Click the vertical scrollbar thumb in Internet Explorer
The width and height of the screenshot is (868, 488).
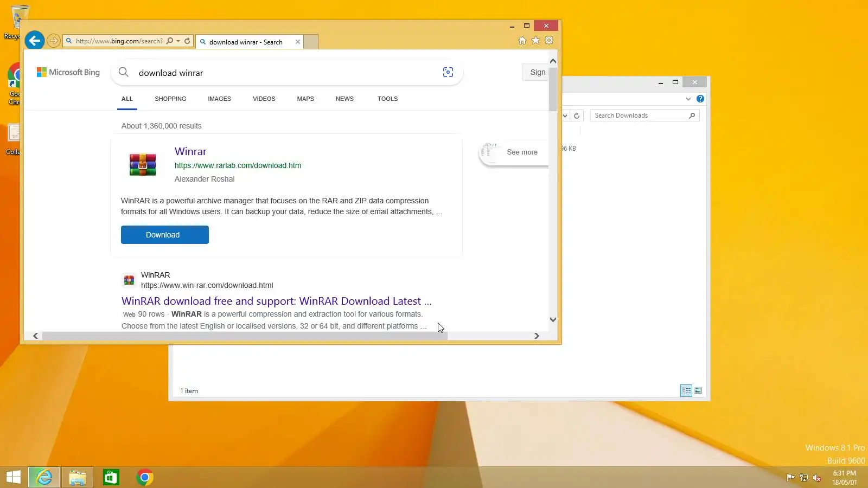553,89
